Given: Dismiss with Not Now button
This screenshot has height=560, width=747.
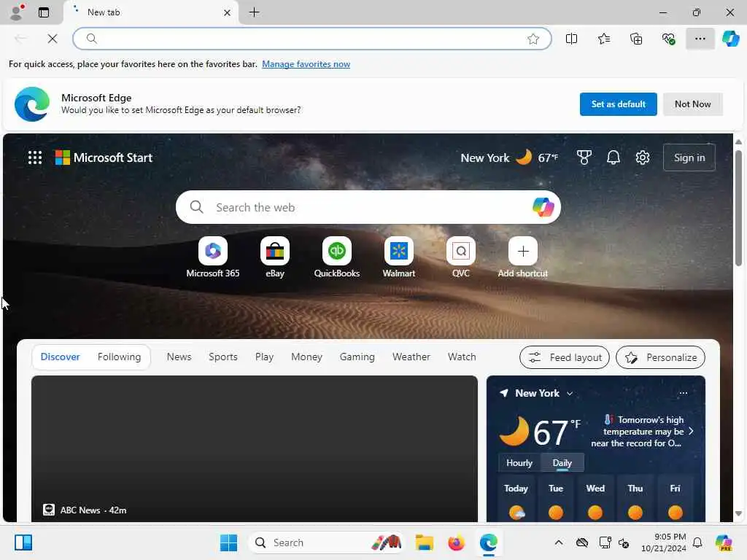Looking at the screenshot, I should click(x=693, y=104).
